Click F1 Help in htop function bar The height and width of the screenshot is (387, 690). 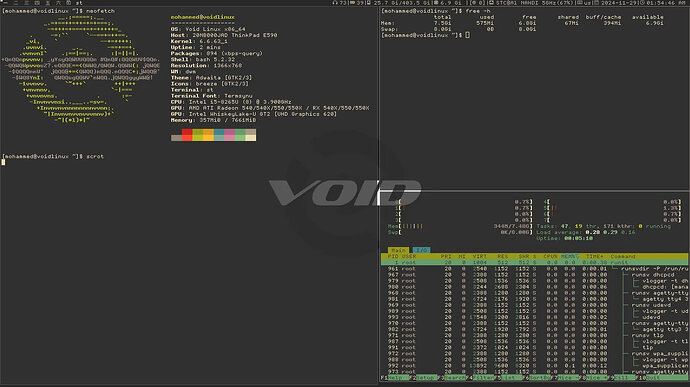tap(394, 378)
